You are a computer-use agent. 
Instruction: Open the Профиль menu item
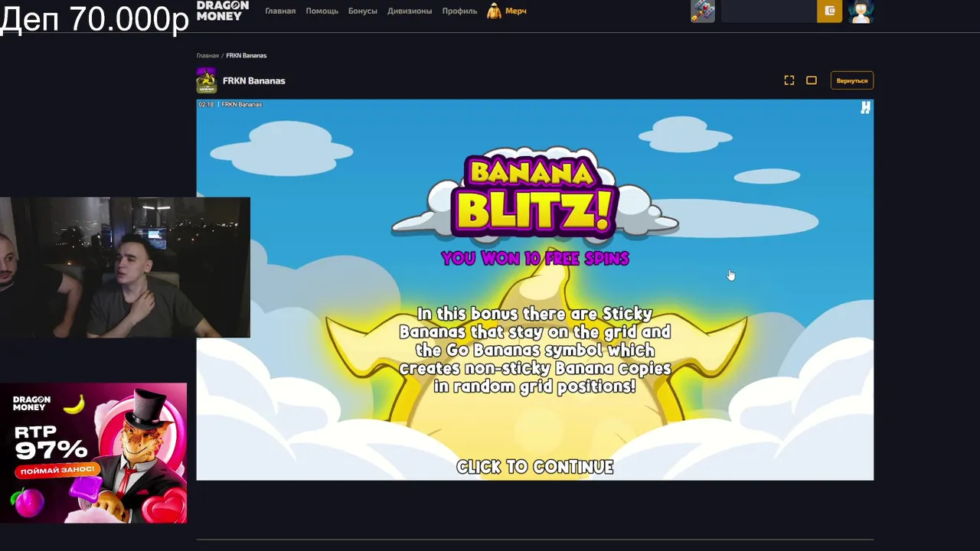459,11
